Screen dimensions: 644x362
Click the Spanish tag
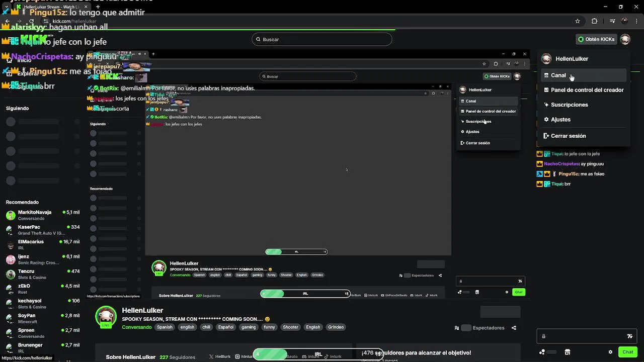pos(165,327)
